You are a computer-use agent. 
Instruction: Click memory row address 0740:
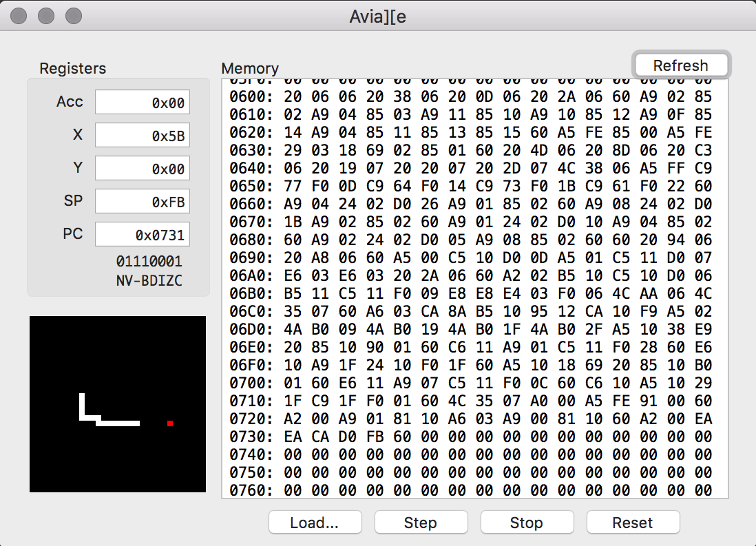251,454
